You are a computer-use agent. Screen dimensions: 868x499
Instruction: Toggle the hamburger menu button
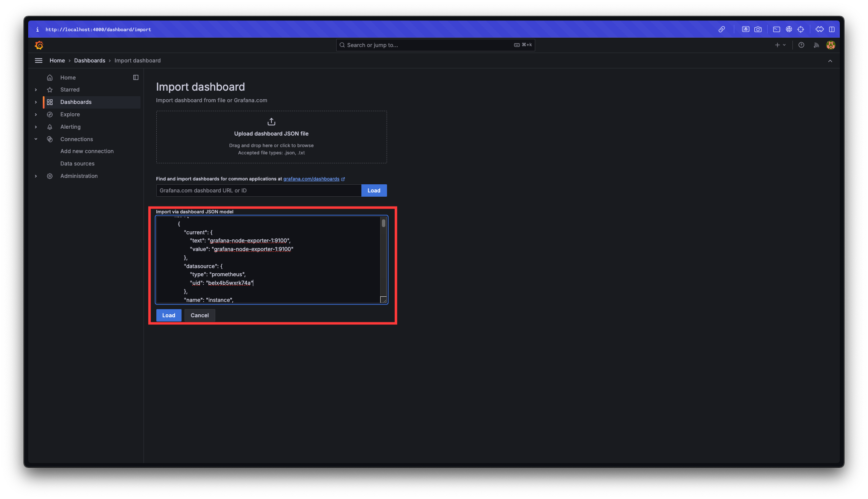38,61
